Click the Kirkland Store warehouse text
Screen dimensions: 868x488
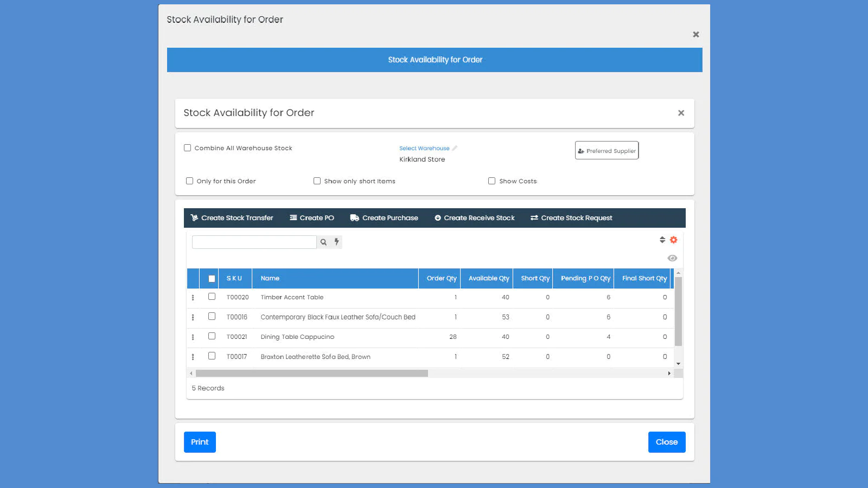pos(422,159)
